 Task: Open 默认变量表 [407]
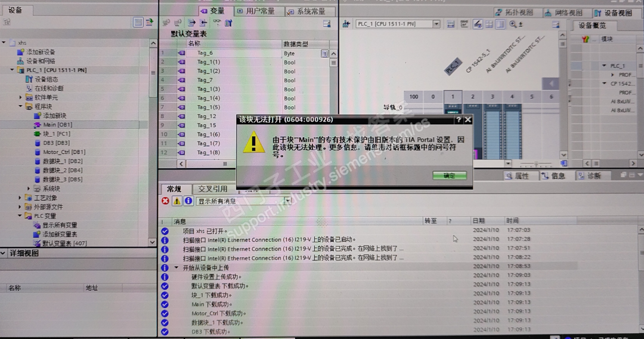[64, 243]
